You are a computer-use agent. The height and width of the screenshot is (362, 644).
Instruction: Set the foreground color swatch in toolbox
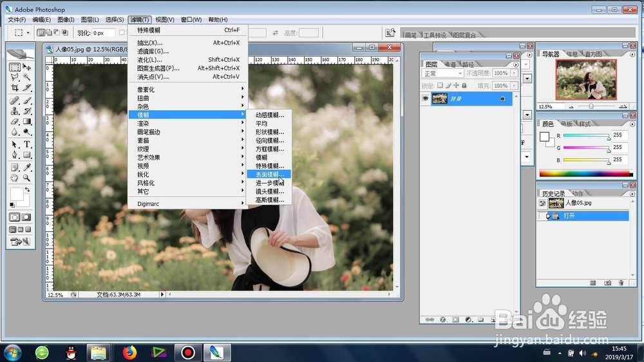(x=17, y=194)
